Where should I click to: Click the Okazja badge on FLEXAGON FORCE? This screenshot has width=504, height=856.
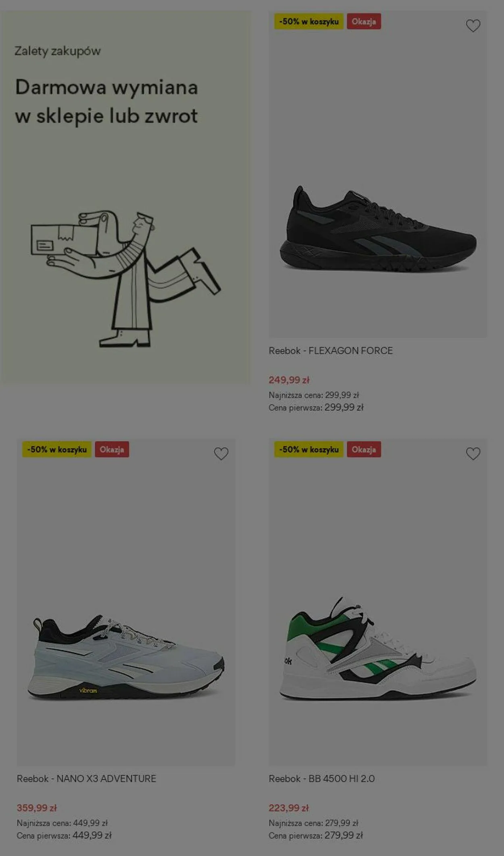coord(364,21)
